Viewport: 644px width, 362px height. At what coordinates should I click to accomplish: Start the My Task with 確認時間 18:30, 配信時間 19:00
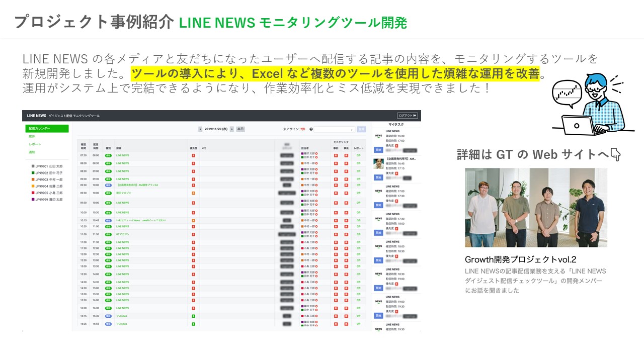[x=378, y=288]
